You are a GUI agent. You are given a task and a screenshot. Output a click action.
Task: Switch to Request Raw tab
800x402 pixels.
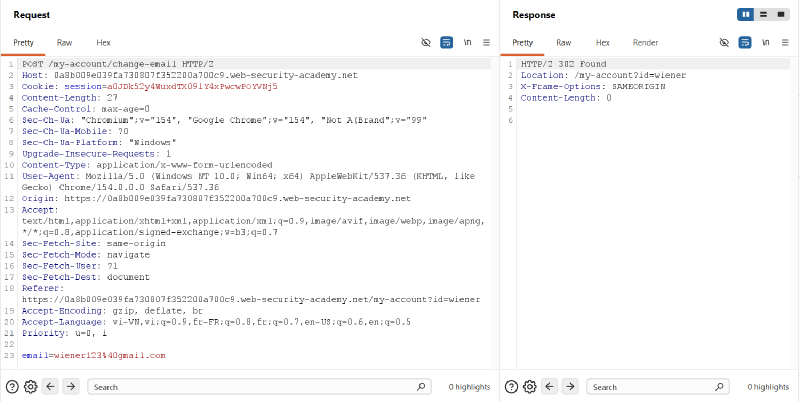pos(64,43)
